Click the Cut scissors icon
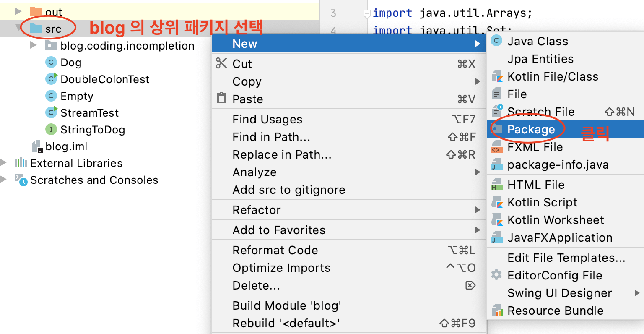This screenshot has width=644, height=334. [221, 64]
